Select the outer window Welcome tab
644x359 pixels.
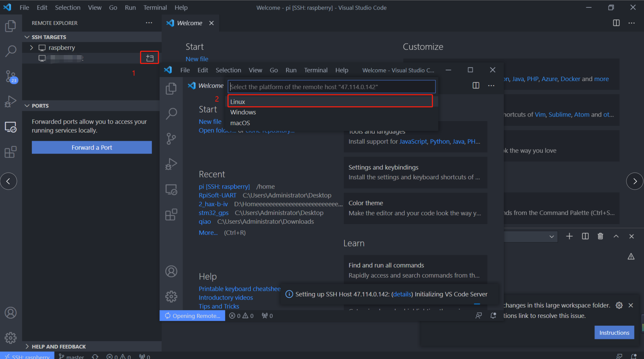tap(189, 23)
